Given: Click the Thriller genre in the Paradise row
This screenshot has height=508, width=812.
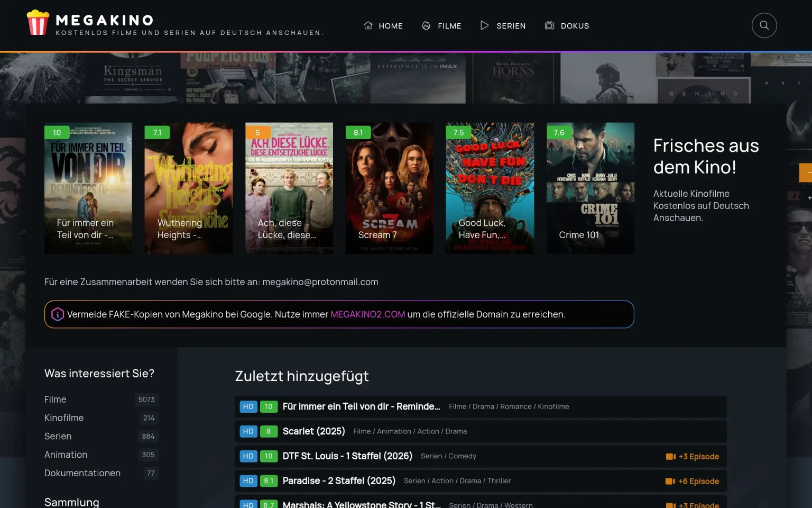Looking at the screenshot, I should [499, 481].
